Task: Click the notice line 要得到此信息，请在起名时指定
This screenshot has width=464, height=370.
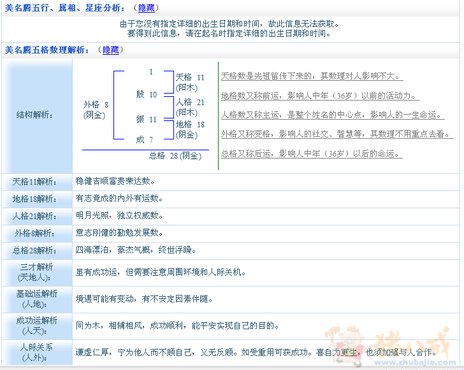Action: [229, 33]
